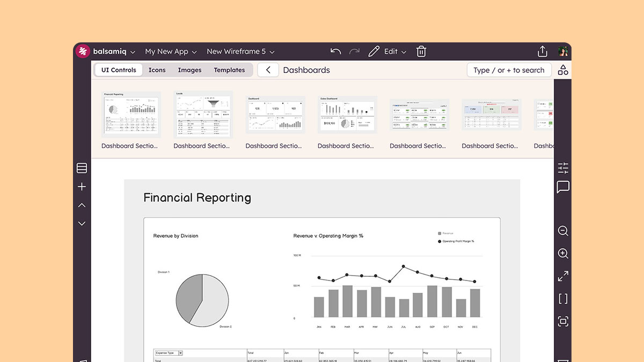644x362 pixels.
Task: Open the properties sliders icon
Action: click(x=563, y=168)
